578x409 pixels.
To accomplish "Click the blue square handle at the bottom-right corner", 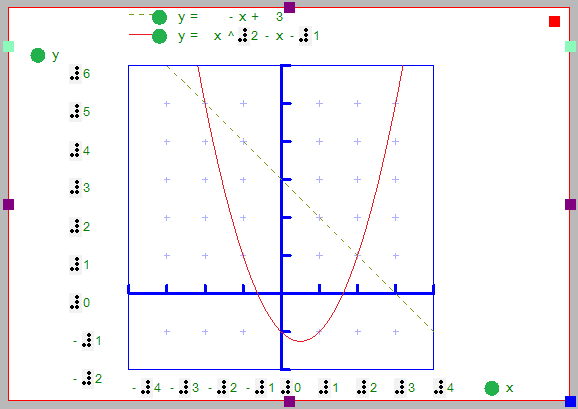I will pyautogui.click(x=570, y=401).
